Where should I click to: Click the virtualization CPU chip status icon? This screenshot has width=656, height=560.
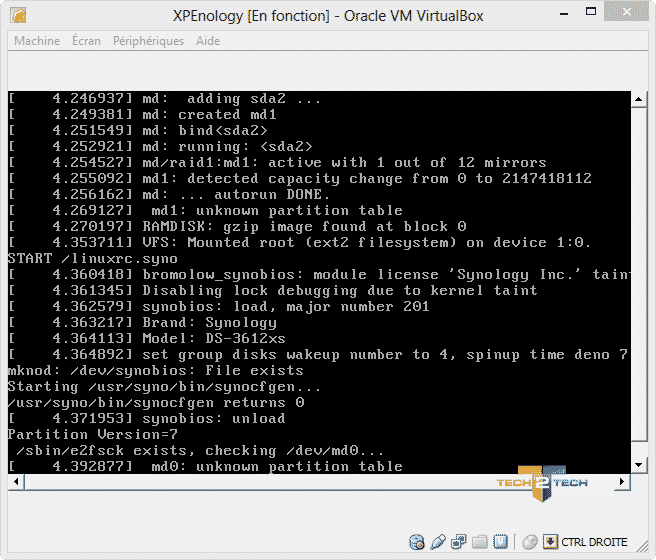coord(500,542)
